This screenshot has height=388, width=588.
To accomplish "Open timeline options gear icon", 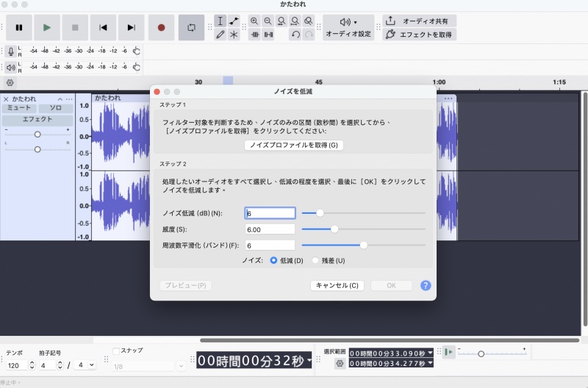I will [x=10, y=82].
